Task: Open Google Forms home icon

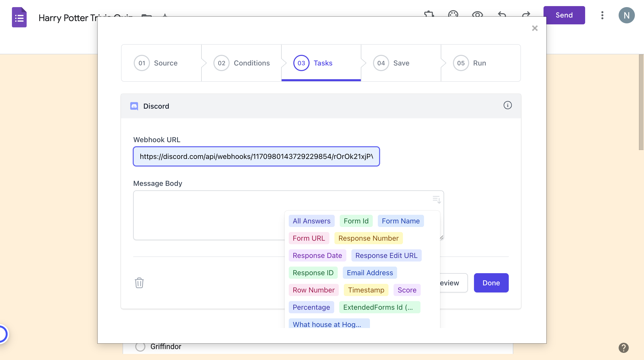Action: (19, 17)
